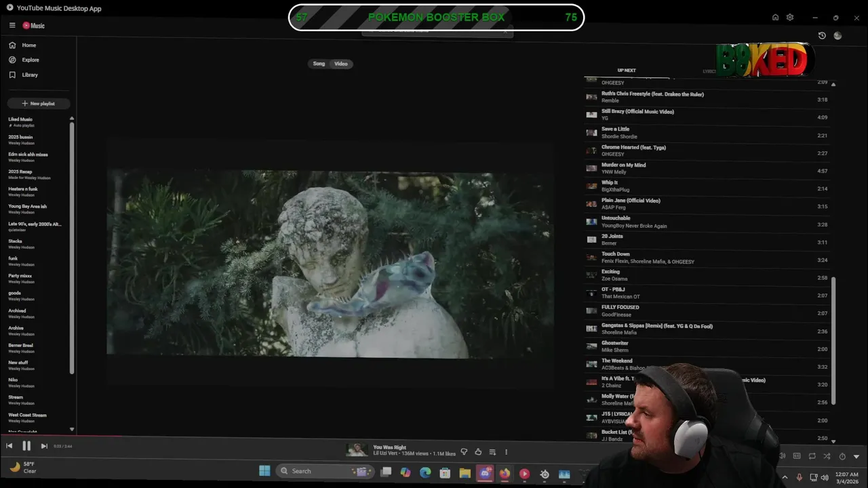The height and width of the screenshot is (488, 868).
Task: Click the queue scroll-down arrow
Action: [833, 441]
